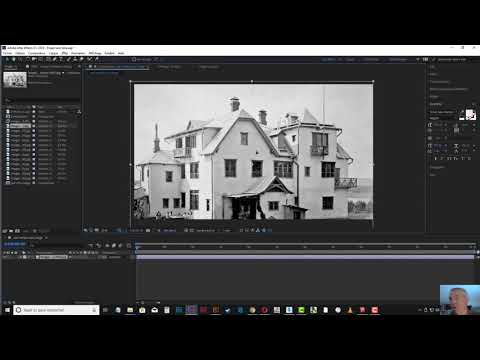Open the font family dropdown in Character panel
Image resolution: width=480 pixels, height=360 pixels.
tap(442, 112)
